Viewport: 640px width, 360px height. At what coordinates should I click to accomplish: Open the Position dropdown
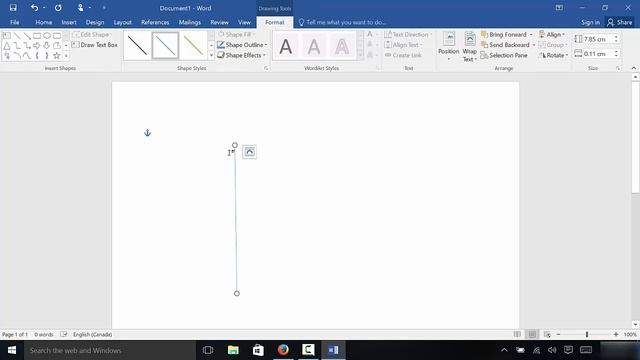coord(449,47)
